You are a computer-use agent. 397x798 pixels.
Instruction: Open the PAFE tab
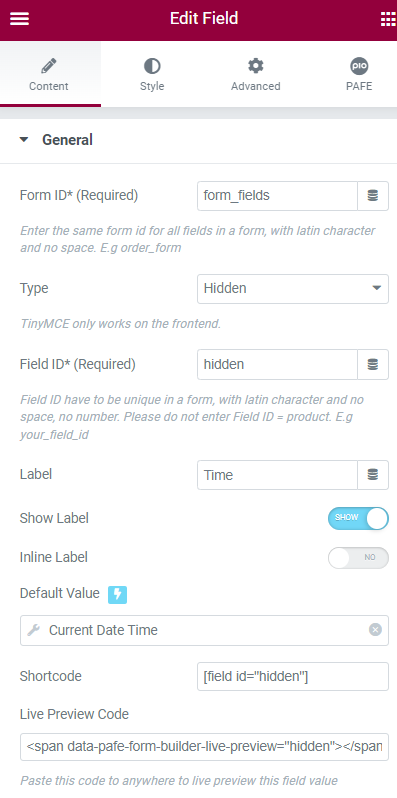(359, 74)
